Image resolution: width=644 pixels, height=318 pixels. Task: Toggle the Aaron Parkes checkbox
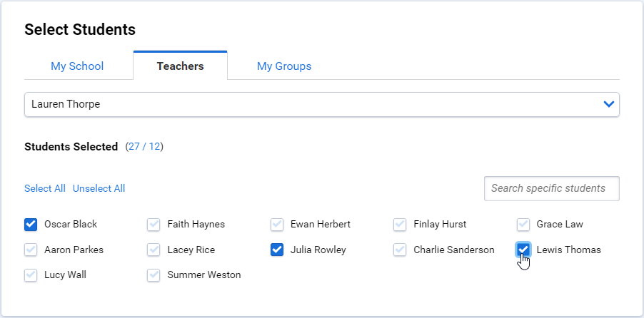31,250
